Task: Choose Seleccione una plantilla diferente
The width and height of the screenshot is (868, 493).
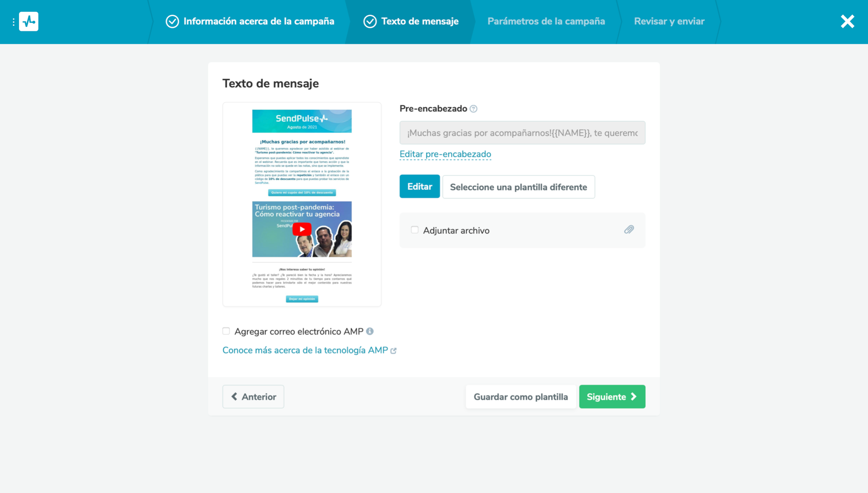Action: point(518,187)
